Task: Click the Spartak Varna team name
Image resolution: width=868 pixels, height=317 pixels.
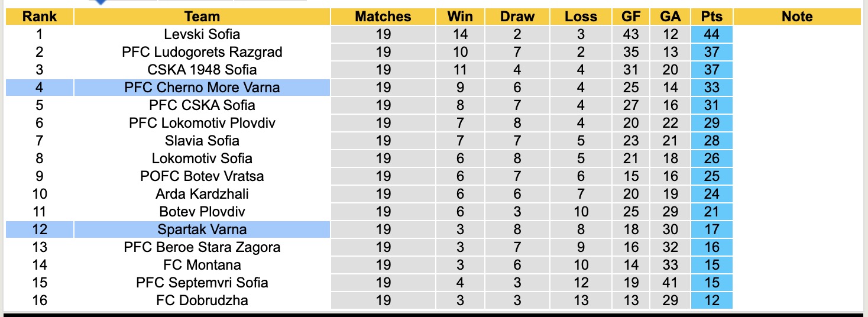Action: [x=202, y=229]
